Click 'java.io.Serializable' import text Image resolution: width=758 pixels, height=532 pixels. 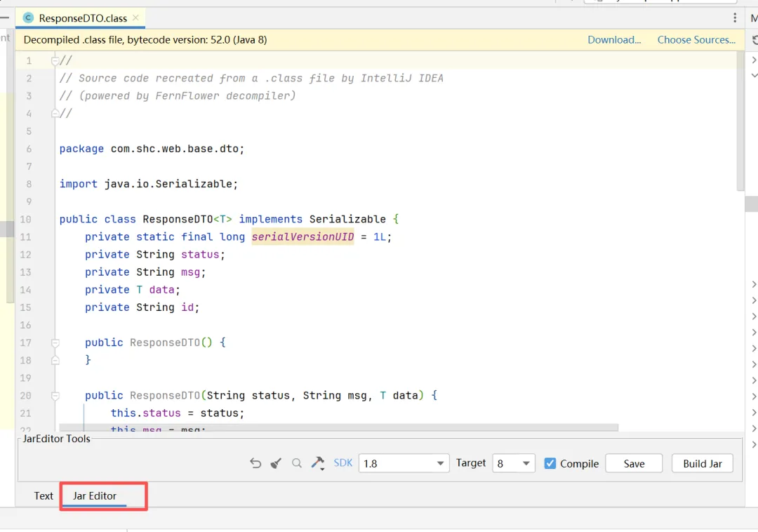pos(168,184)
